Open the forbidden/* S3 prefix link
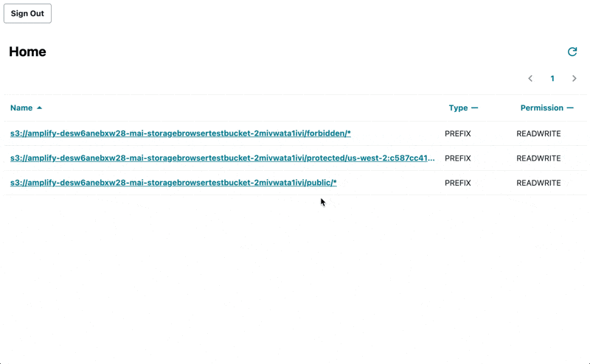Image resolution: width=590 pixels, height=364 pixels. pyautogui.click(x=181, y=133)
